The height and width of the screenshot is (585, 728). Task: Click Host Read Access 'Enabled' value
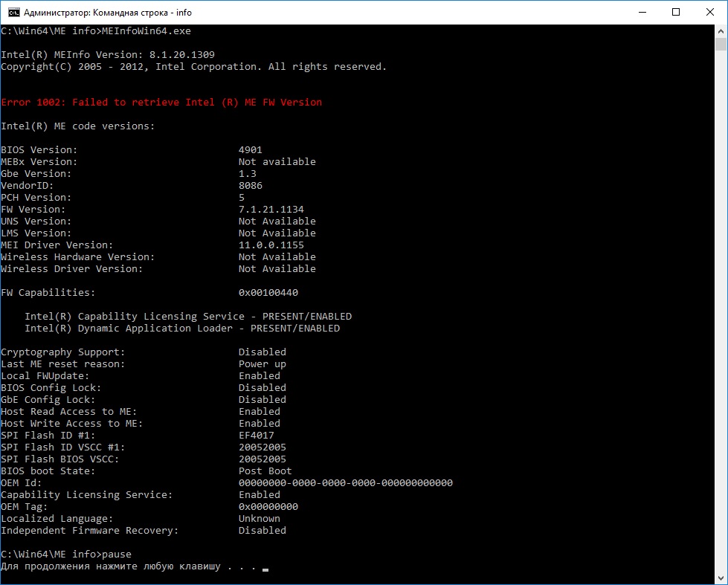[x=260, y=411]
